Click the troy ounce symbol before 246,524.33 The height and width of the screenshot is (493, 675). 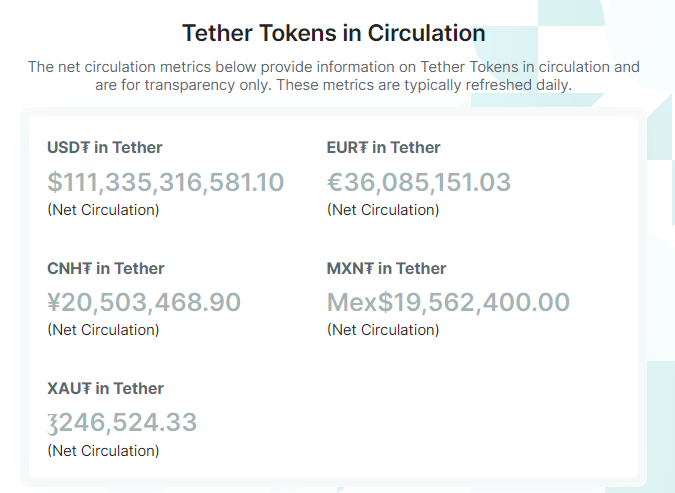(53, 424)
